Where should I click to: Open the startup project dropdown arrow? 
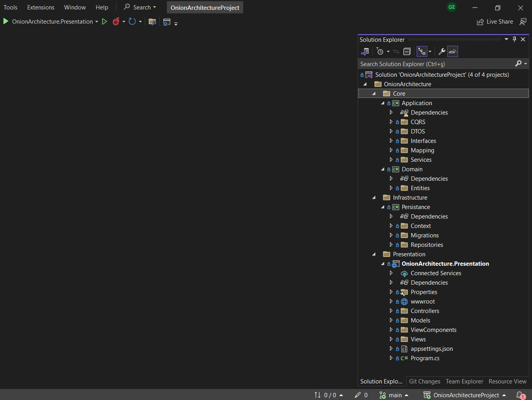tap(96, 22)
